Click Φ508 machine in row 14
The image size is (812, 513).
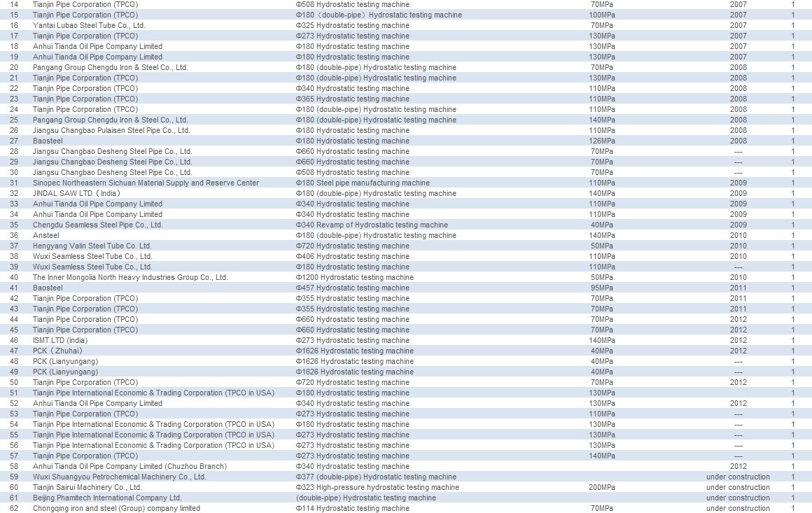pyautogui.click(x=353, y=4)
